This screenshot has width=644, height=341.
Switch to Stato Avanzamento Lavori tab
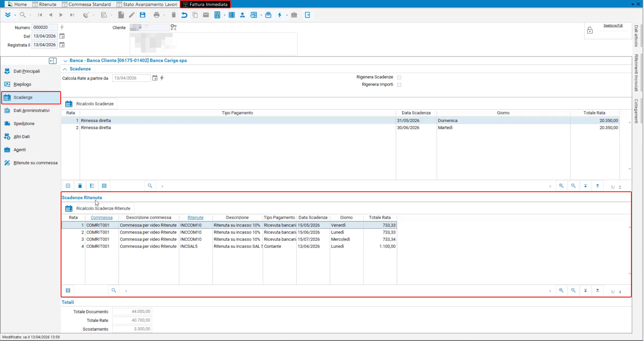tap(147, 4)
